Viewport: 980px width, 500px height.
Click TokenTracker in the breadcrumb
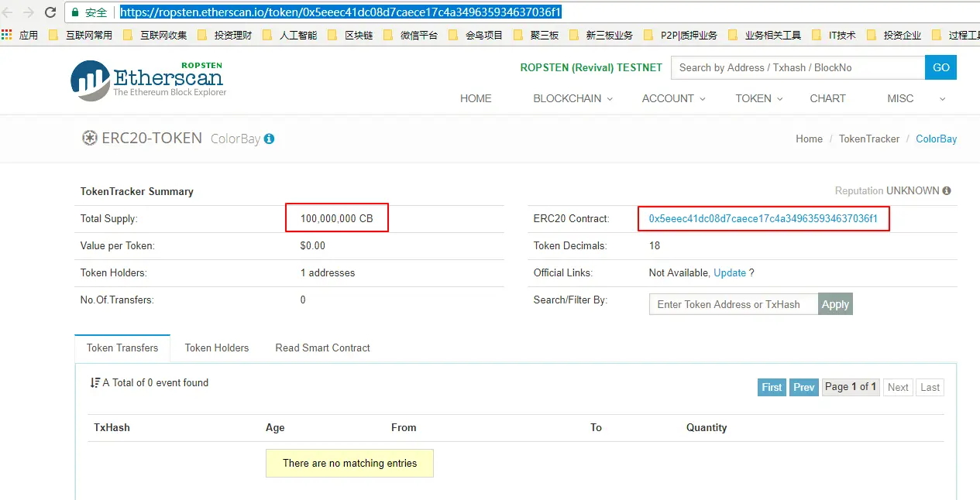point(869,139)
